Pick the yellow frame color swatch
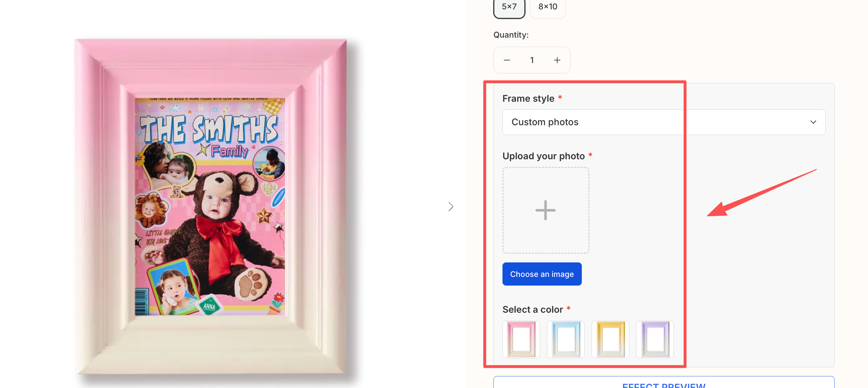This screenshot has width=868, height=388. 610,339
